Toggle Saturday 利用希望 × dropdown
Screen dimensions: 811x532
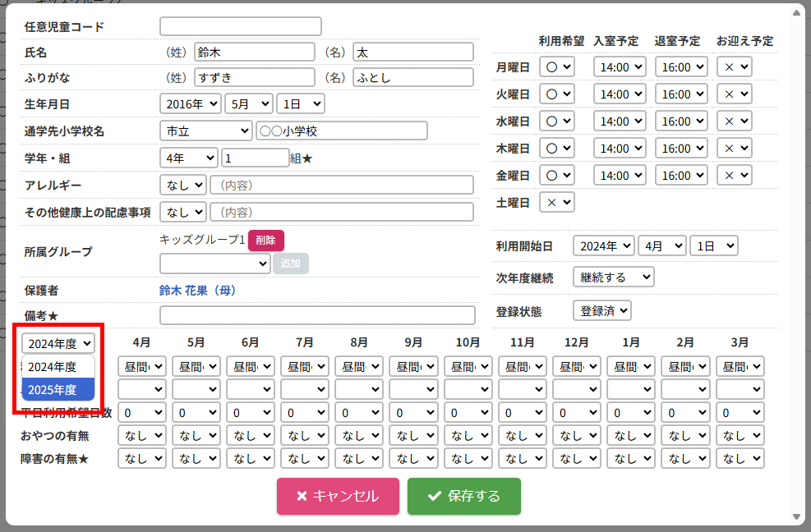(x=556, y=202)
